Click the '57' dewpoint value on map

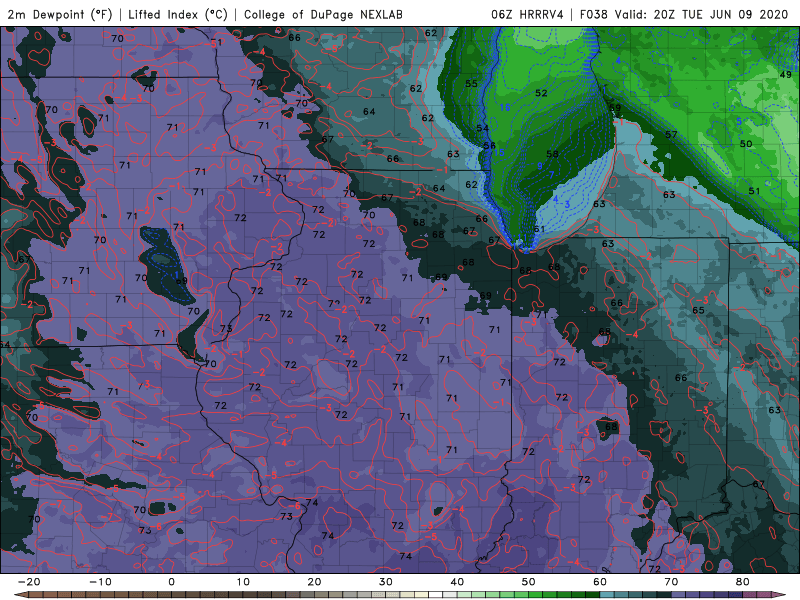coord(671,135)
